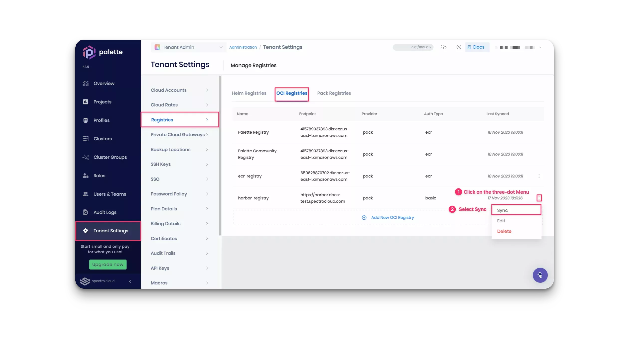This screenshot has height=364, width=629.
Task: Click the Upgrade now button
Action: coord(108,264)
